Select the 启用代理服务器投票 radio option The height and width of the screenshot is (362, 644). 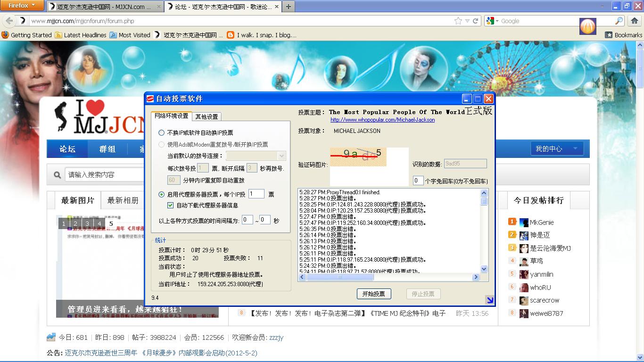[162, 194]
